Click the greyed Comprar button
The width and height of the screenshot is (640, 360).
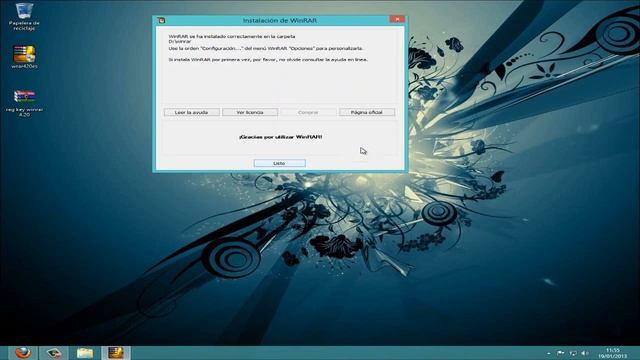pyautogui.click(x=308, y=112)
